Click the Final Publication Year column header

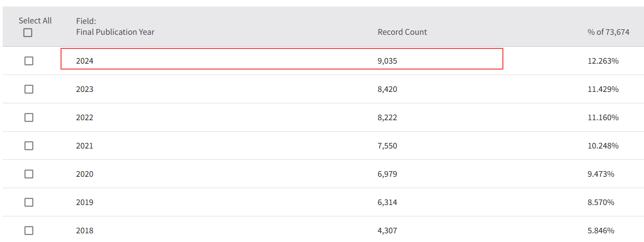[x=115, y=32]
